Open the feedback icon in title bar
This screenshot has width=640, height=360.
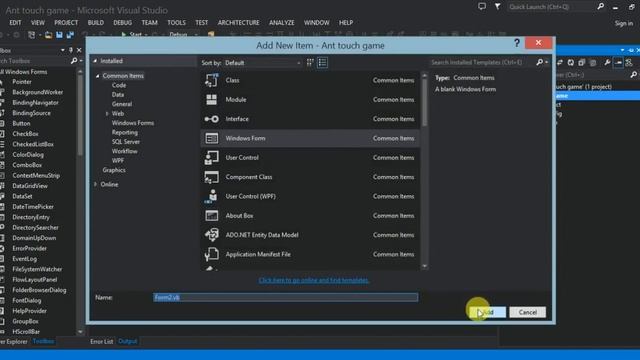[x=482, y=6]
